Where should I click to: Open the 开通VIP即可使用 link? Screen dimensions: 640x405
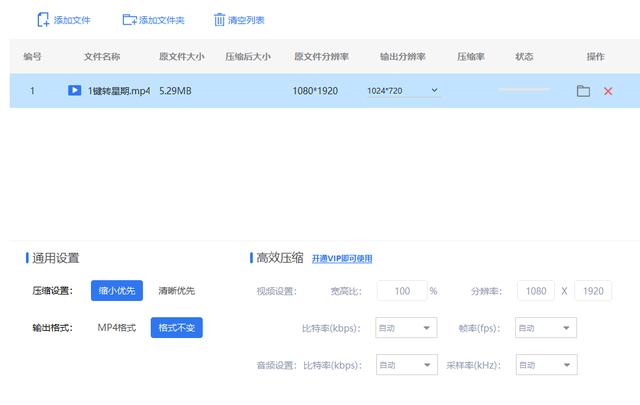[x=342, y=258]
